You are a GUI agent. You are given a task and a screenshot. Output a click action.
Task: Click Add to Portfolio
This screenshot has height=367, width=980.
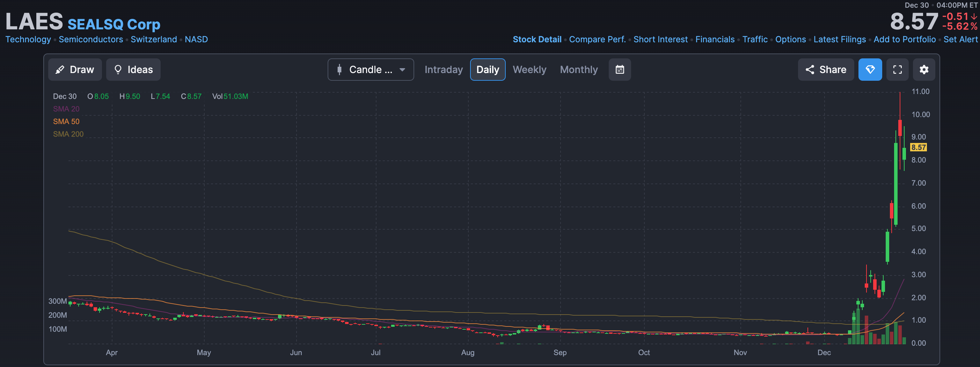[x=905, y=39]
